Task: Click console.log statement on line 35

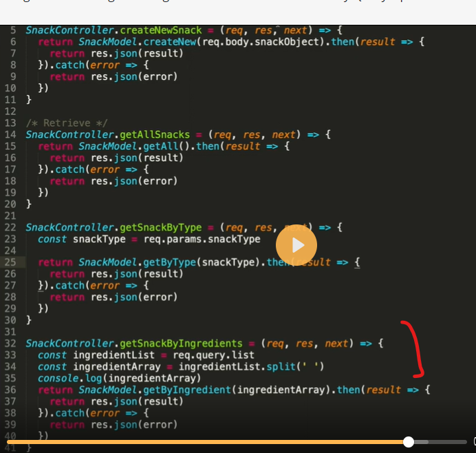Action: pyautogui.click(x=119, y=378)
